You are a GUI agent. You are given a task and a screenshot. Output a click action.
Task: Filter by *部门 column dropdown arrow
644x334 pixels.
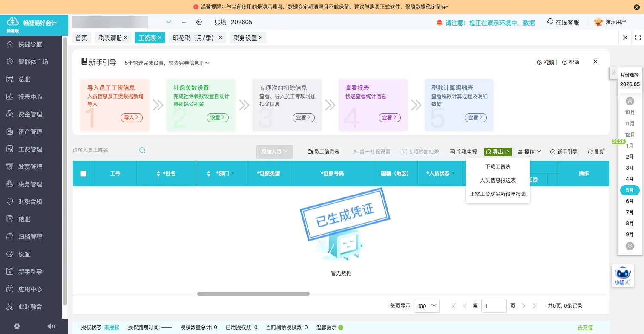[x=233, y=174]
